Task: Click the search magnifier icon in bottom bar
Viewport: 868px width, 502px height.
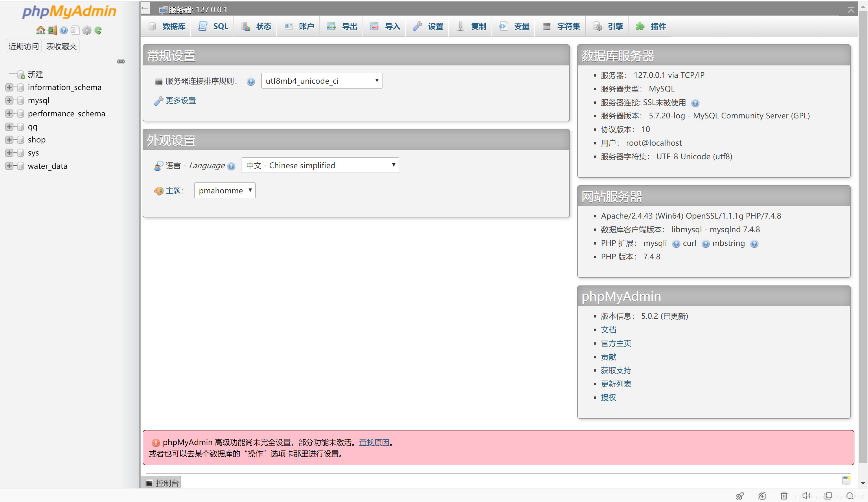Action: (850, 496)
